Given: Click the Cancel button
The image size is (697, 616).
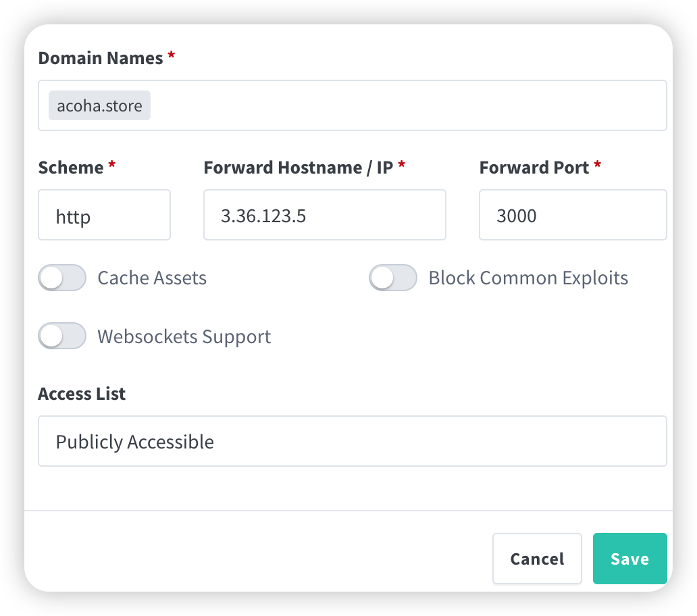Looking at the screenshot, I should click(537, 559).
